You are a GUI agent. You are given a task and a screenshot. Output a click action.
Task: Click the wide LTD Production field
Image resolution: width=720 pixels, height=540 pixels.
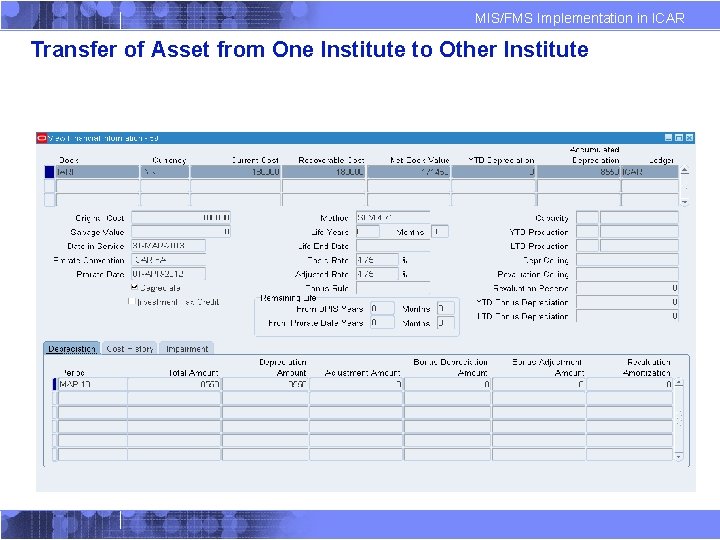(x=639, y=246)
